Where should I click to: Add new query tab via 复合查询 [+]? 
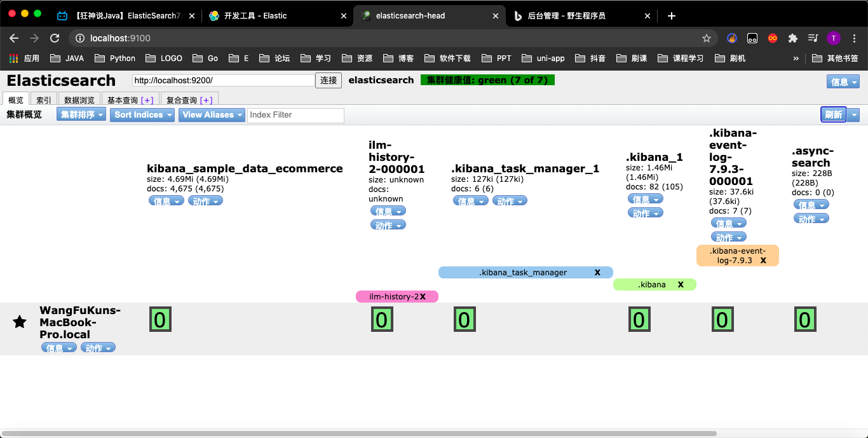[x=206, y=100]
